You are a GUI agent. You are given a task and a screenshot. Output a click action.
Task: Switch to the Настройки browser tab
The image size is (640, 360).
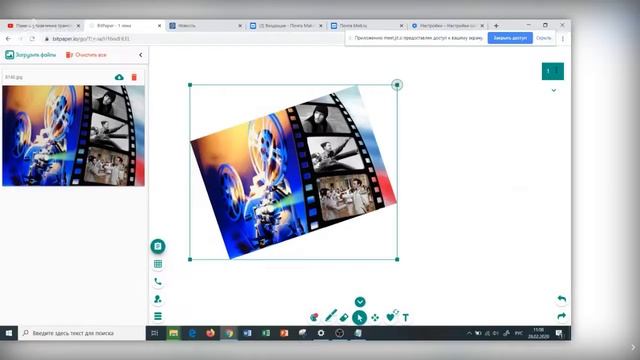click(448, 26)
